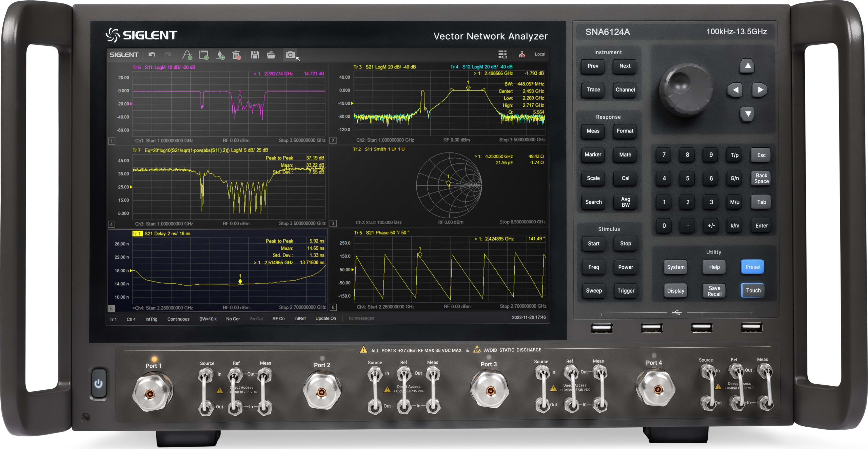Viewport: 868px width, 449px height.
Task: Add a new trace using the toolbar icon
Action: coord(187,55)
